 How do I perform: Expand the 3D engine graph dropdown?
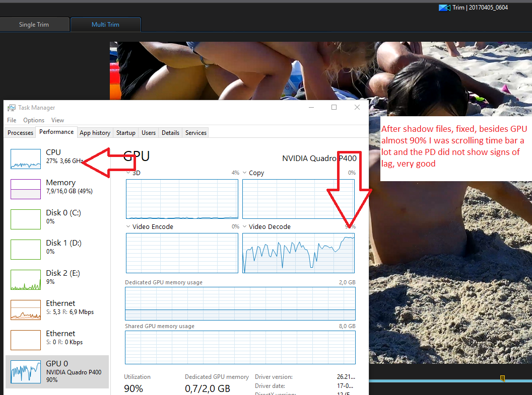tap(128, 173)
